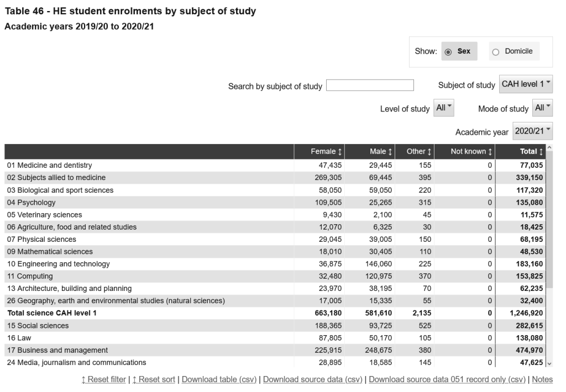Select the '15 Social sciences' row label
The image size is (566, 392).
pos(38,325)
